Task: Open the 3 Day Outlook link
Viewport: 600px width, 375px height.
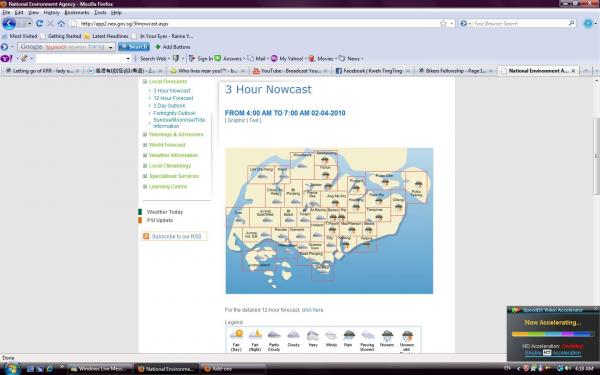Action: click(x=169, y=106)
